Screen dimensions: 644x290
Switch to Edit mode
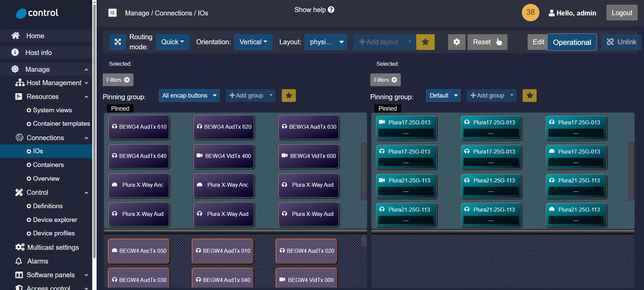(x=538, y=42)
